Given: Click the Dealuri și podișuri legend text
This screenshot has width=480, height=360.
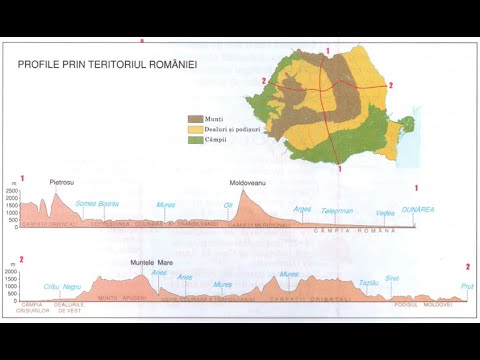Looking at the screenshot, I should point(232,129).
